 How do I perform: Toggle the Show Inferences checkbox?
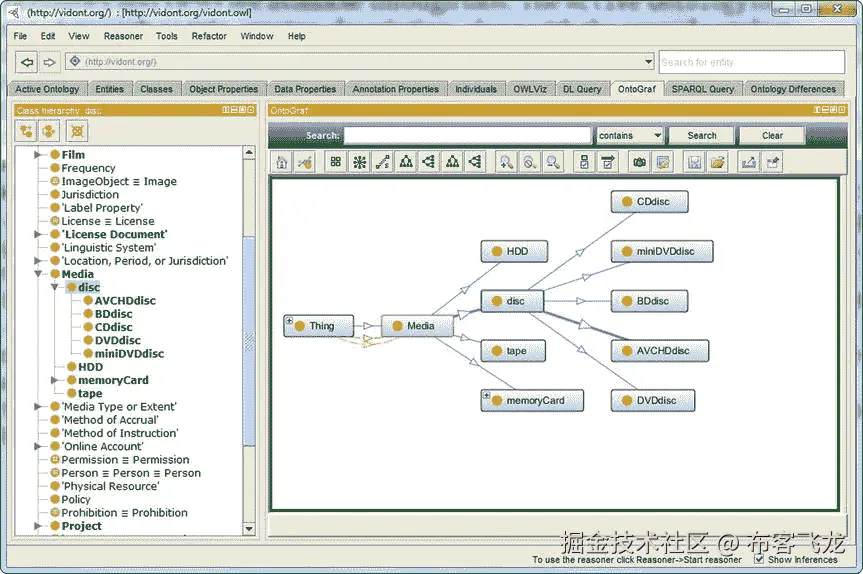tap(760, 559)
